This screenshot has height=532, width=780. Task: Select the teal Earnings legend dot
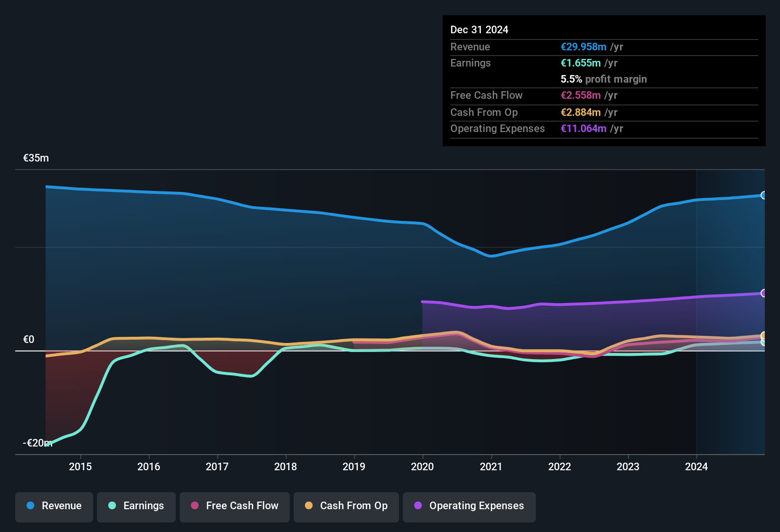point(112,506)
